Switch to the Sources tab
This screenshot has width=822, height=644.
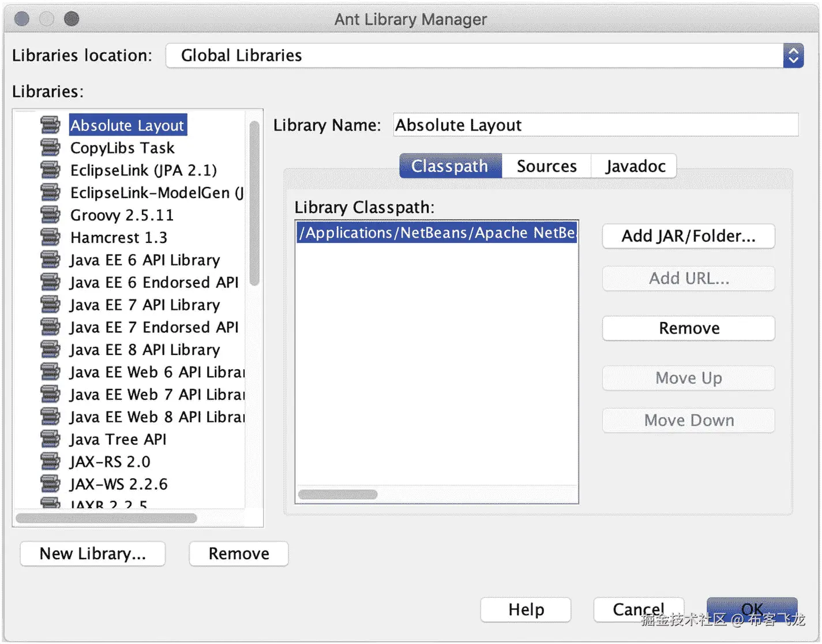tap(546, 166)
